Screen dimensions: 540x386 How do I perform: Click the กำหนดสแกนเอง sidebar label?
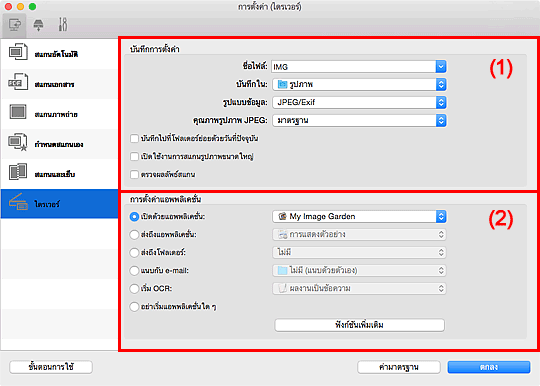pyautogui.click(x=59, y=144)
